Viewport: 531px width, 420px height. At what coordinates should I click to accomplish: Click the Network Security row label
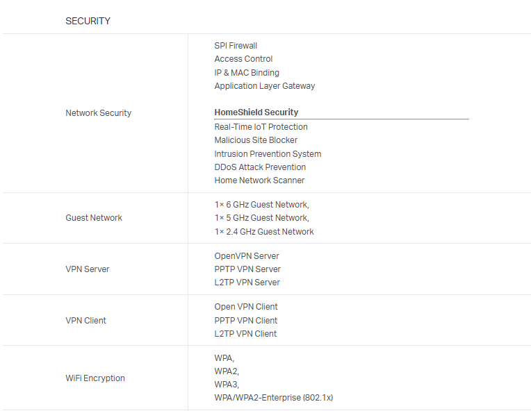coord(98,113)
